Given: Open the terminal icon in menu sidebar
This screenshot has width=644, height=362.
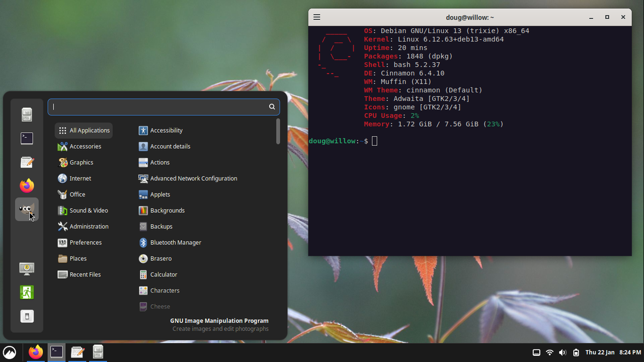Looking at the screenshot, I should click(27, 138).
